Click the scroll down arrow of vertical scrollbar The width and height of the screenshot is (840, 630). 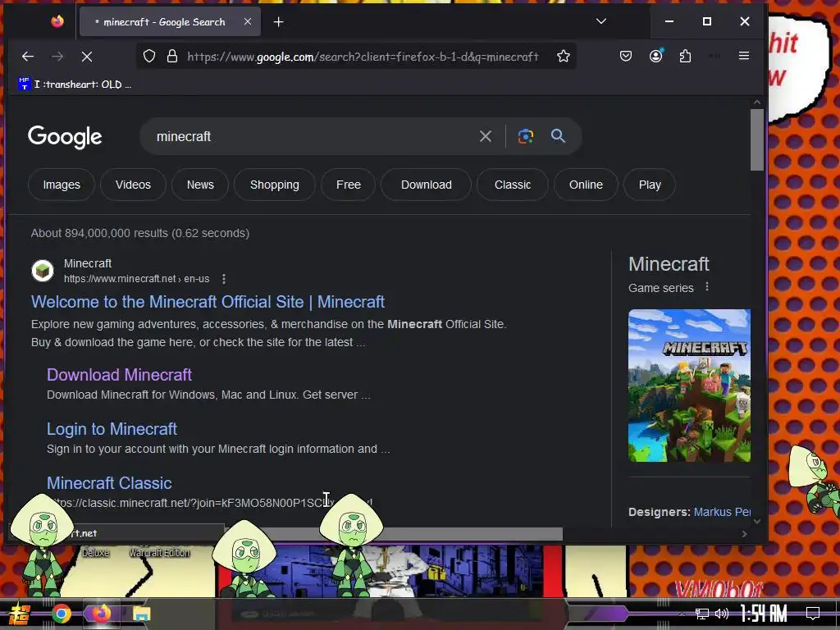[756, 521]
